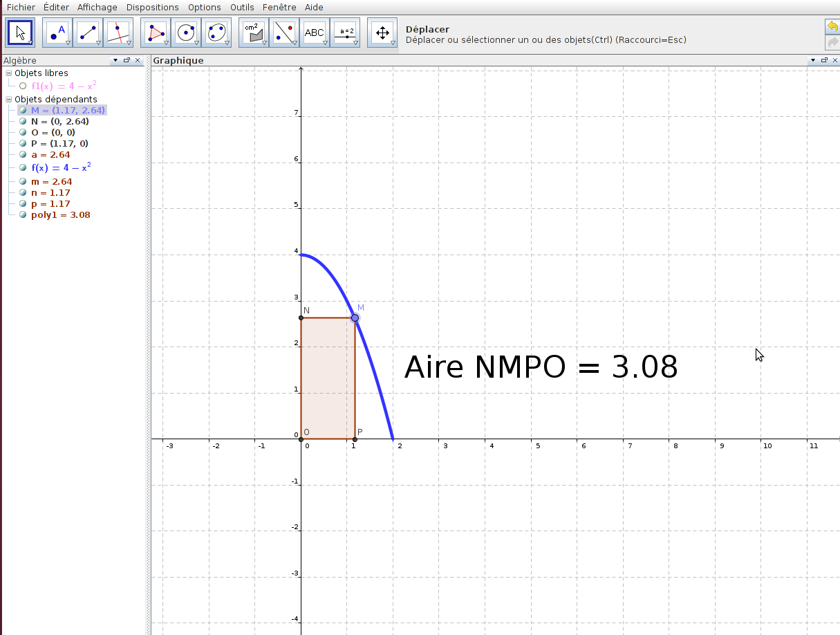Collapse the Objets dépendants tree group
840x635 pixels.
point(8,100)
